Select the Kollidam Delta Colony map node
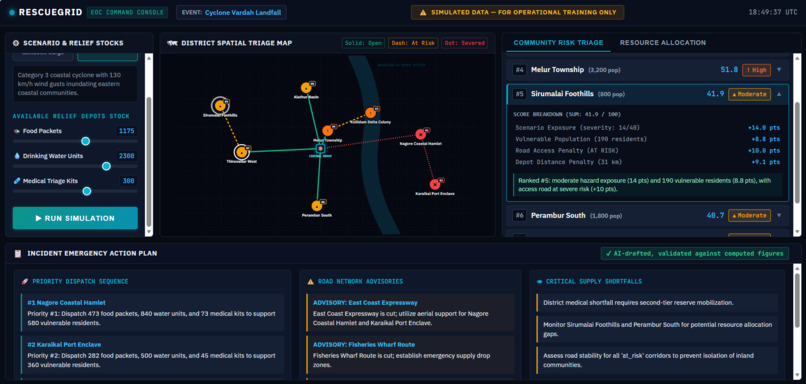Image resolution: width=806 pixels, height=384 pixels. pyautogui.click(x=370, y=113)
